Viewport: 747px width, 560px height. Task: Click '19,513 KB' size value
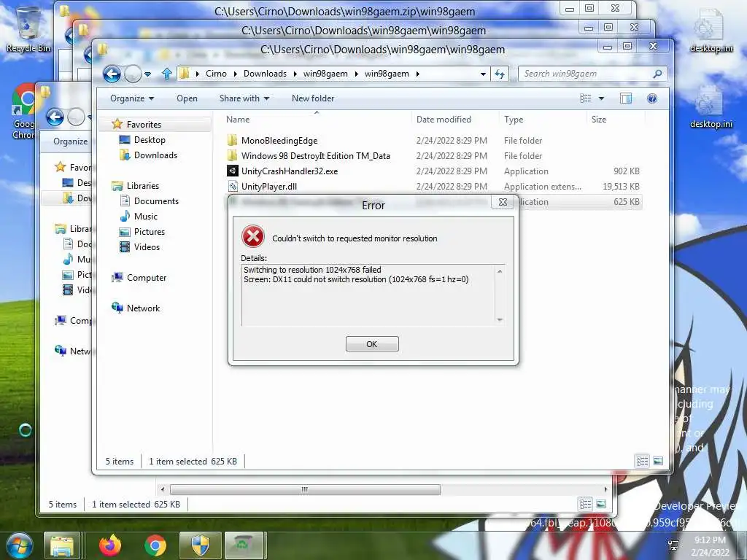621,186
